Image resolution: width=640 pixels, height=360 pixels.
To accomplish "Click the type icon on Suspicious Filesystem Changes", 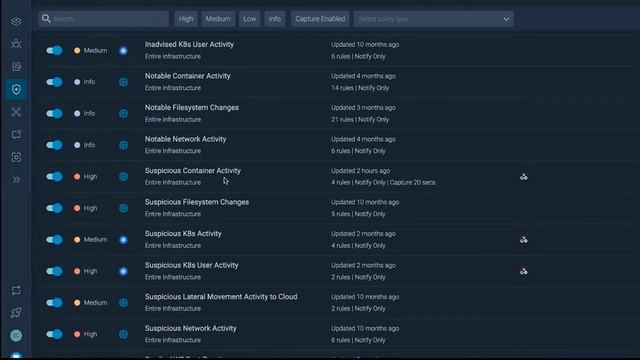I will point(123,208).
